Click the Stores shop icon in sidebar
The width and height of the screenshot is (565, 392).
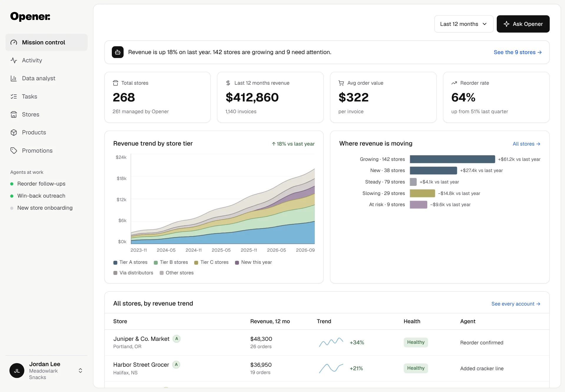[x=14, y=114]
